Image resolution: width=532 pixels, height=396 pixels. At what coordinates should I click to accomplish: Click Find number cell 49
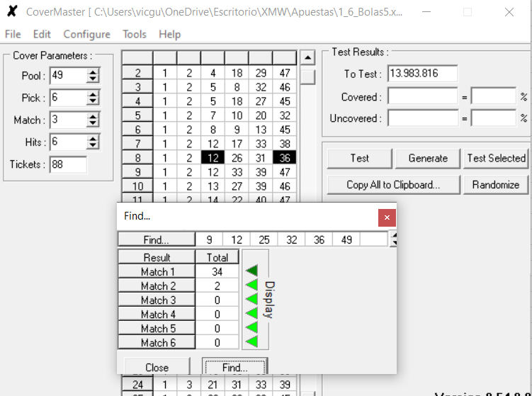click(346, 239)
